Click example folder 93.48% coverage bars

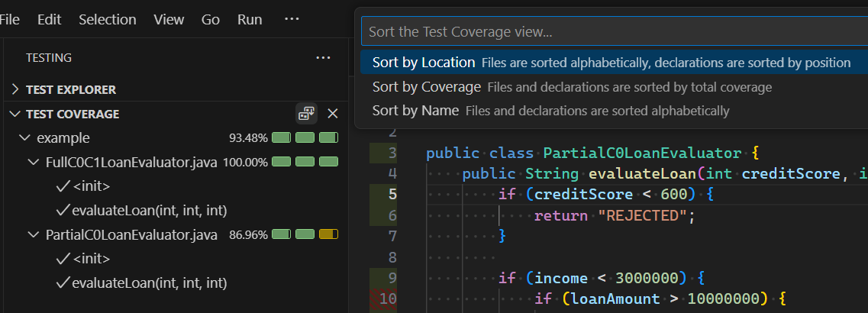pyautogui.click(x=305, y=138)
